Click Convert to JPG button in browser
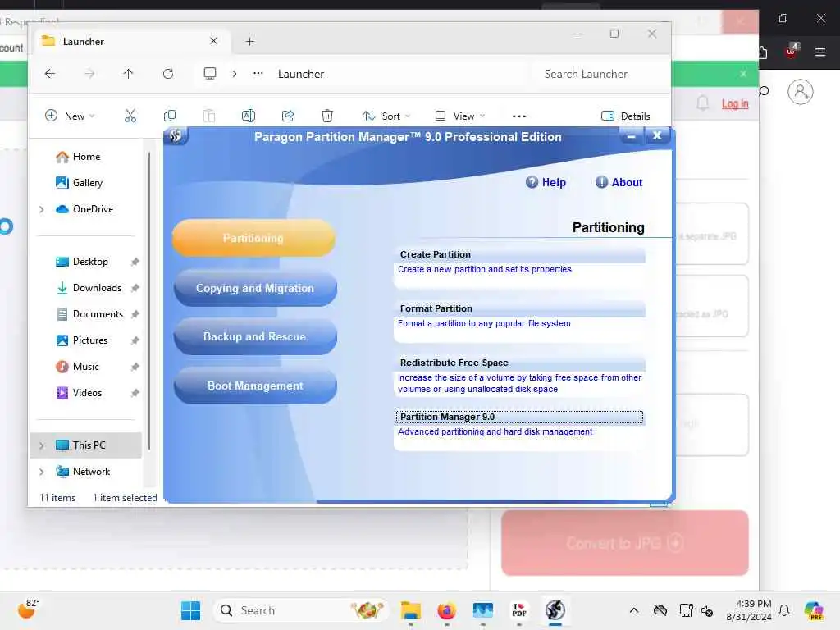 (624, 543)
